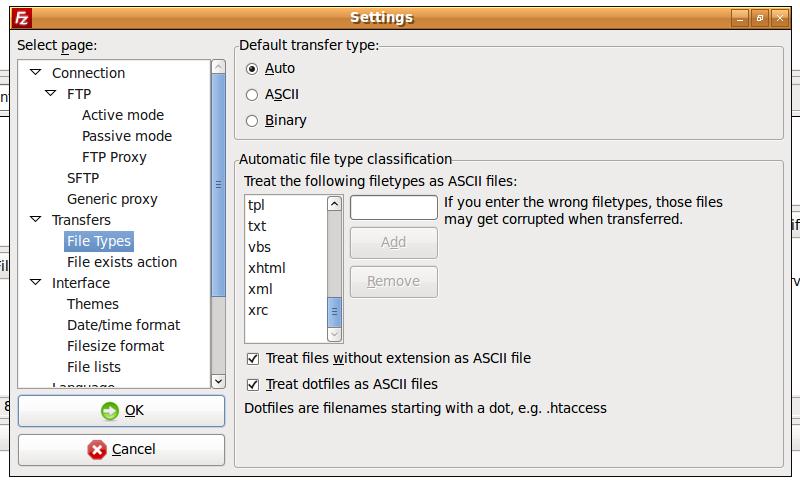This screenshot has width=800, height=482.
Task: Click the green OK button
Action: 121,411
